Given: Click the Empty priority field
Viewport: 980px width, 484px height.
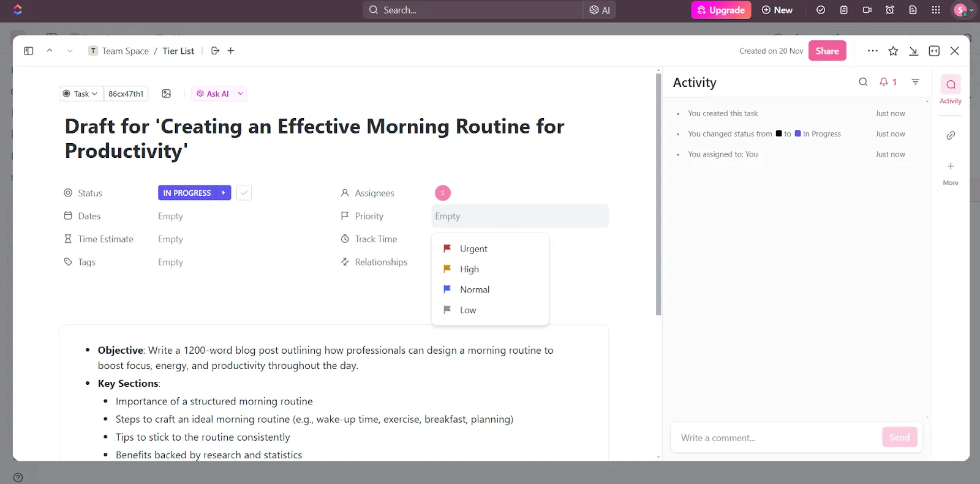Looking at the screenshot, I should (x=520, y=216).
